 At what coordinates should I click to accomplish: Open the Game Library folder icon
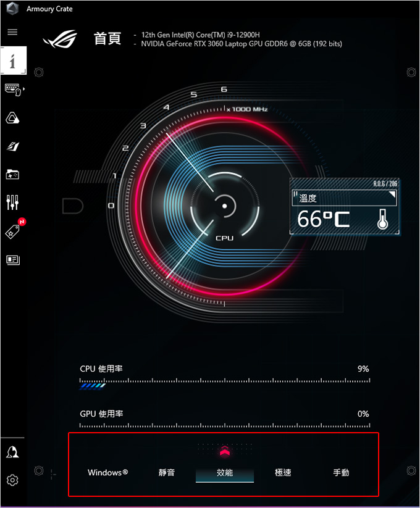[x=12, y=174]
